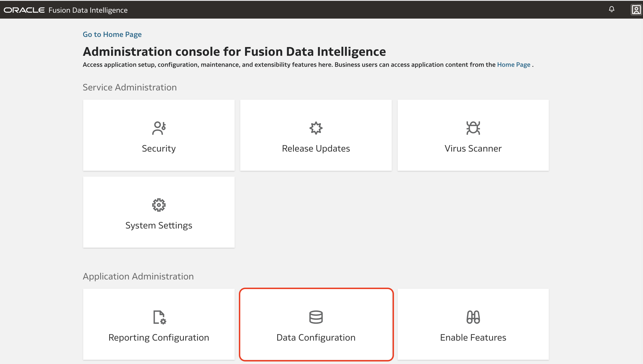Open notifications bell icon
Screen dimensions: 643x364
click(611, 10)
